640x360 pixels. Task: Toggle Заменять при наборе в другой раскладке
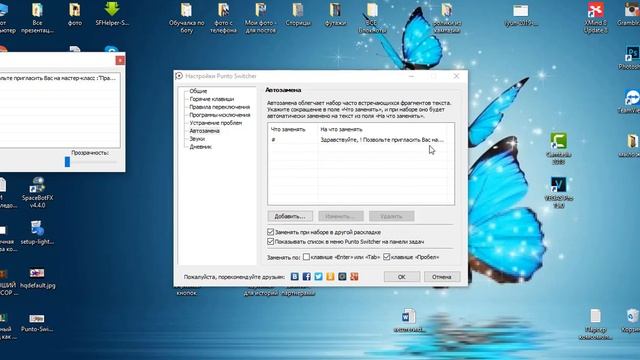270,232
